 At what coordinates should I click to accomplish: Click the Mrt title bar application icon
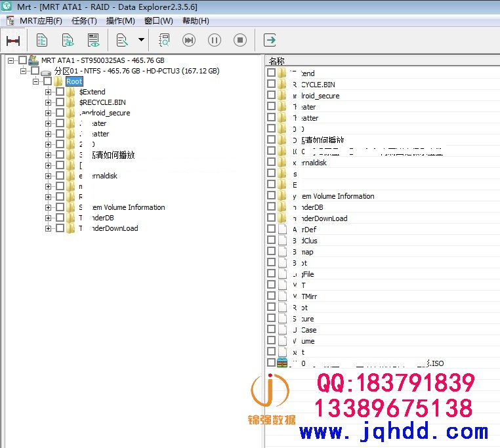[7, 6]
